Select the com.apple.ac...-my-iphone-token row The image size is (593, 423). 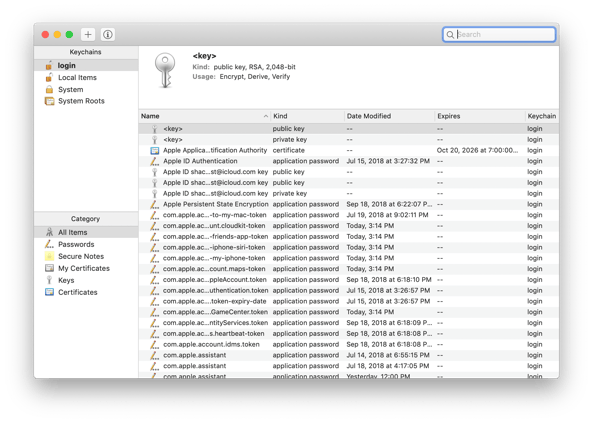click(x=349, y=258)
